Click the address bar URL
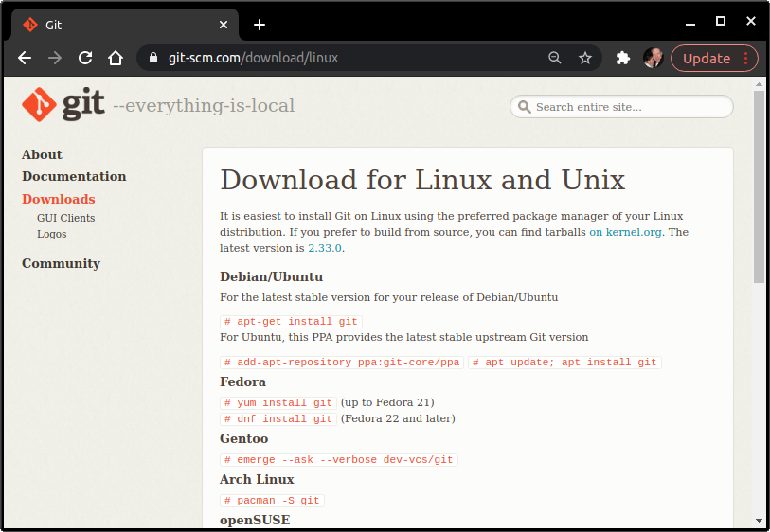This screenshot has height=532, width=770. click(x=254, y=58)
